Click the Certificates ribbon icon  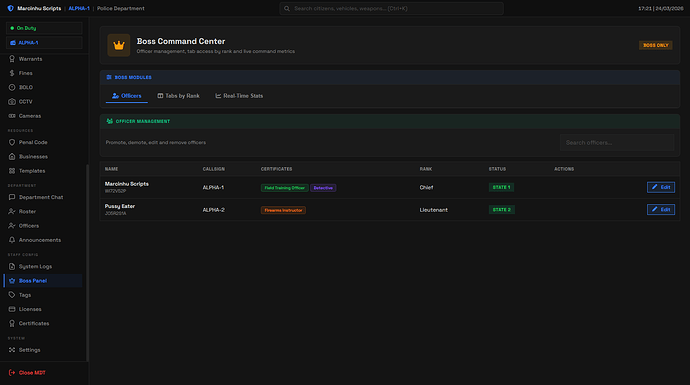coord(12,323)
